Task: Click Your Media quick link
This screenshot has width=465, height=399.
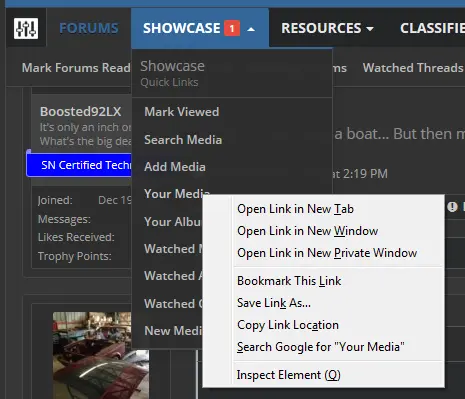Action: tap(177, 194)
